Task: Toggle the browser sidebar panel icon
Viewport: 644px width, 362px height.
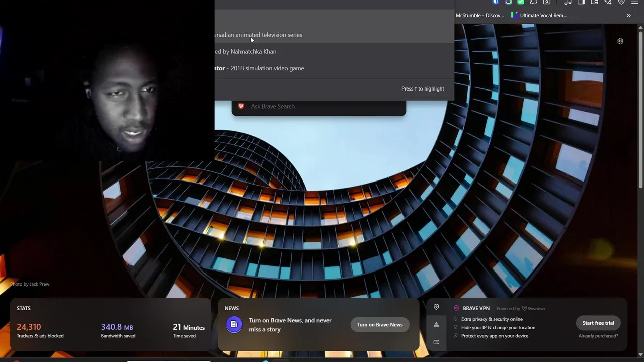Action: (x=581, y=2)
